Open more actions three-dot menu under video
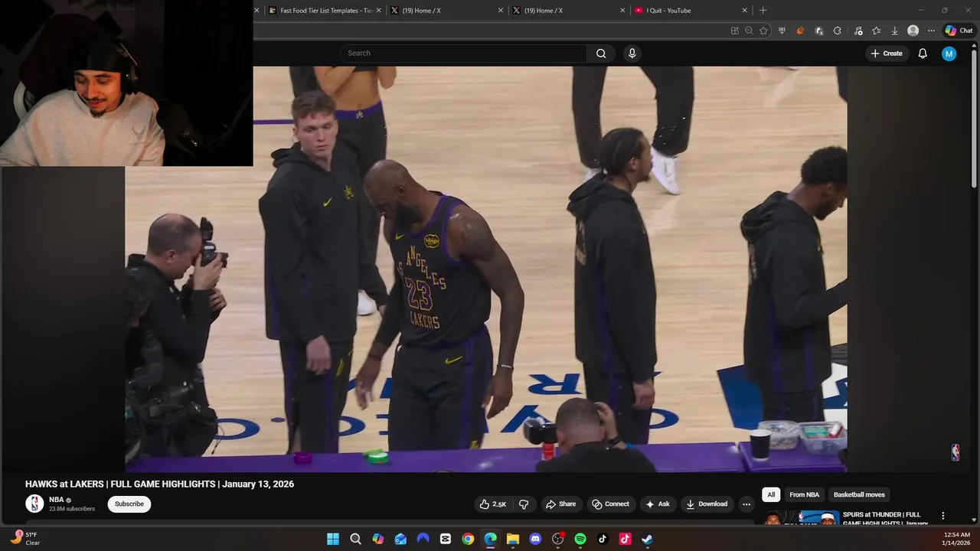Screen dimensions: 980x551 point(746,504)
